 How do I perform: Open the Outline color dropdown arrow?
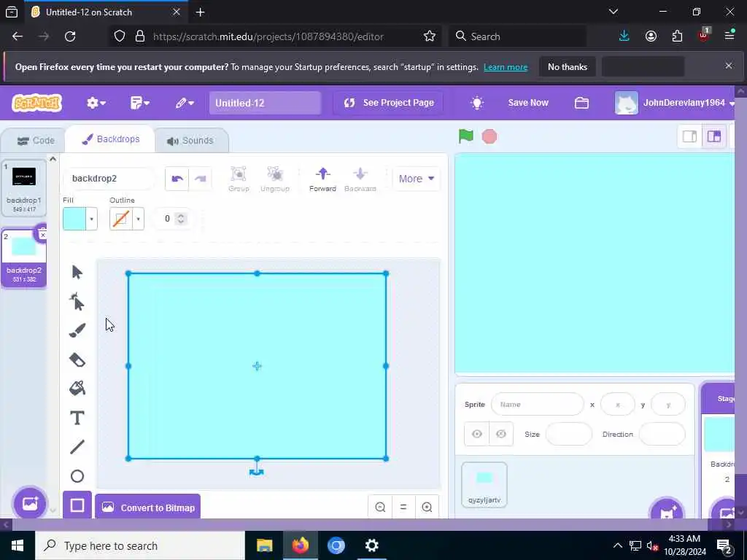coord(138,219)
